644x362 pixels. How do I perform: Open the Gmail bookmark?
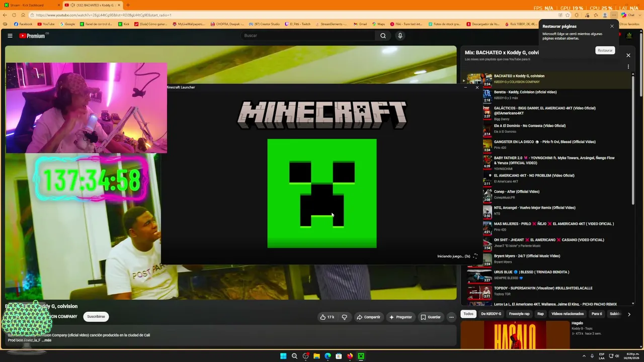pyautogui.click(x=360, y=24)
